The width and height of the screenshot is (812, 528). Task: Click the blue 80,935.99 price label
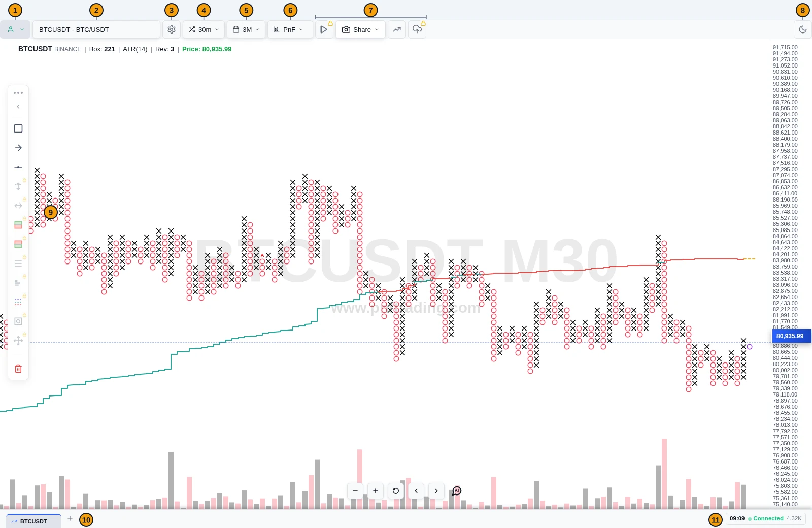791,336
